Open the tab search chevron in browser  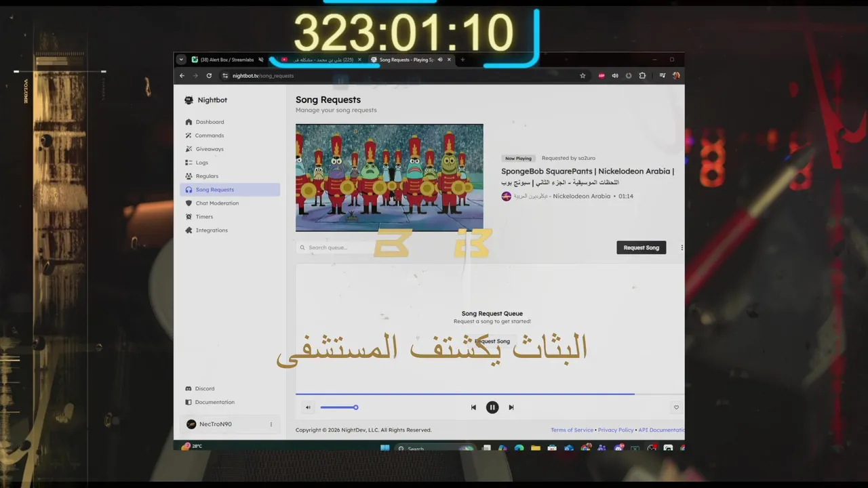click(x=181, y=60)
